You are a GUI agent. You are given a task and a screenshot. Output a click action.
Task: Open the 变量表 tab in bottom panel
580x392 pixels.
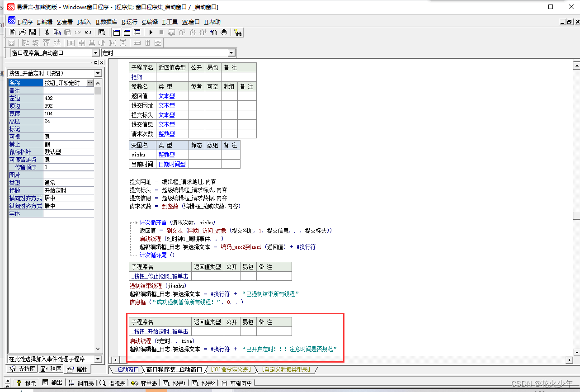click(x=144, y=383)
